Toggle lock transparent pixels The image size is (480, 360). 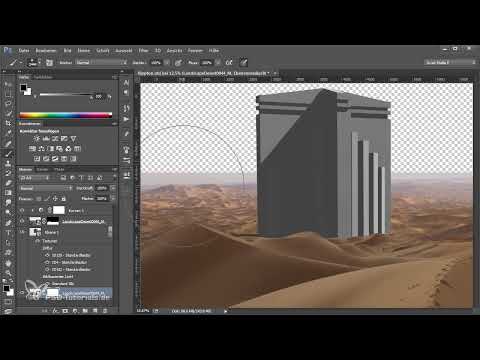[x=39, y=199]
